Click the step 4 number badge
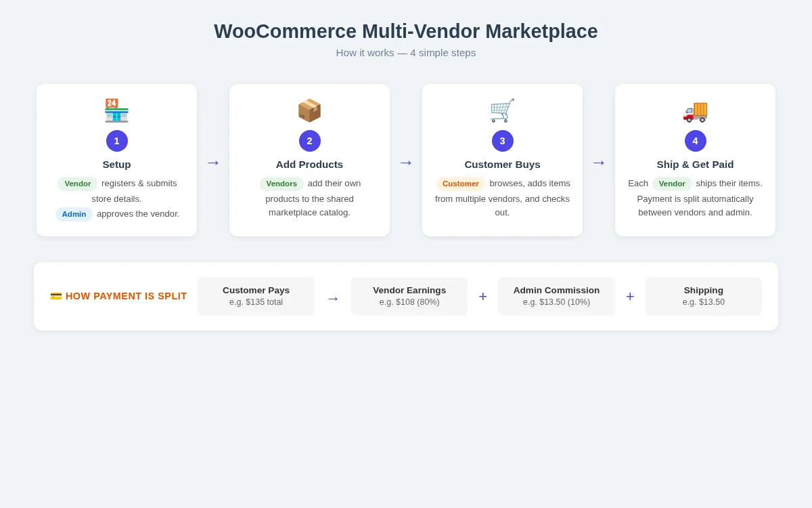Image resolution: width=812 pixels, height=508 pixels. (696, 141)
